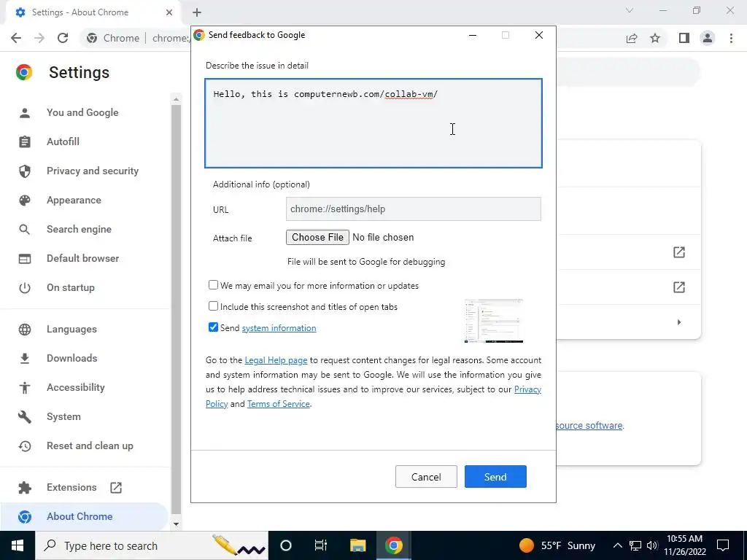
Task: Click the reload page icon
Action: click(63, 38)
